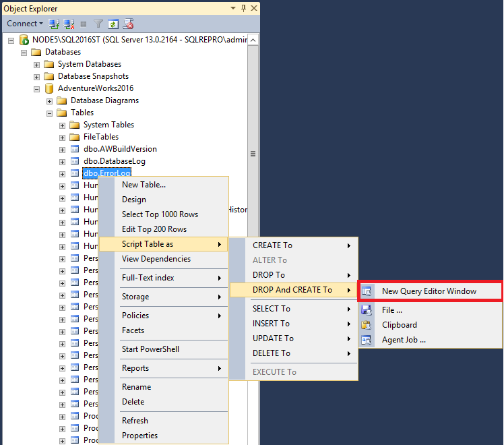Screen dimensions: 504x445
Task: Choose Select Top 1000 Rows
Action: (160, 214)
